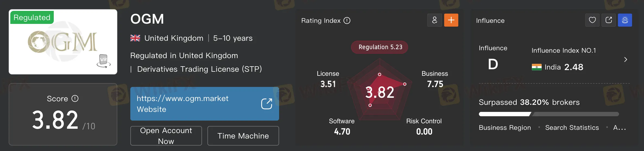Click the Time Machine button
Viewport: 644px width, 151px height.
click(x=243, y=136)
